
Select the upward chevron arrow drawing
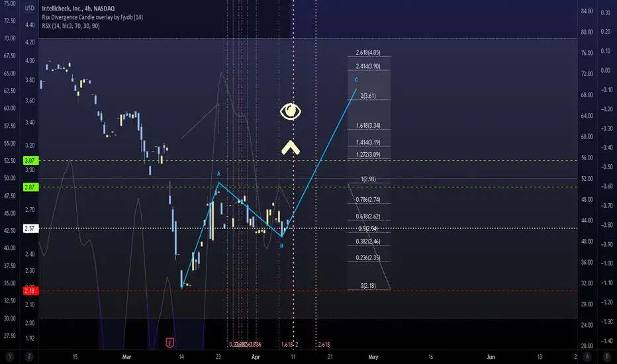(x=291, y=148)
